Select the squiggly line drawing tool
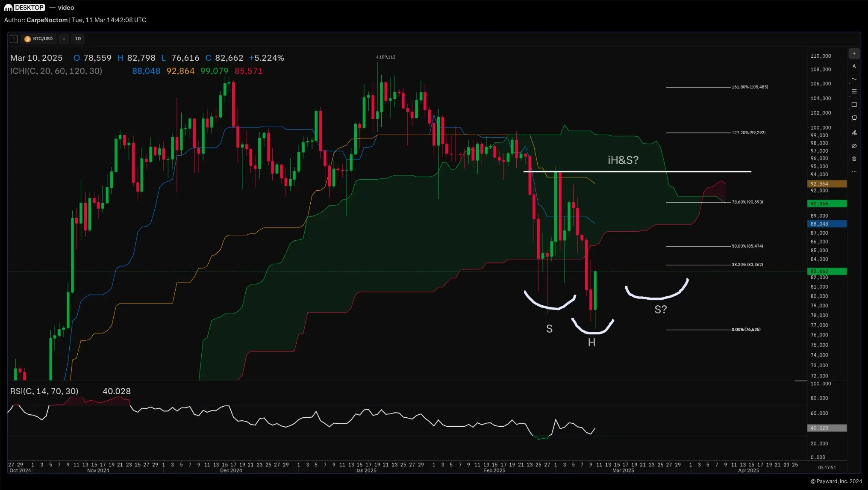This screenshot has width=868, height=490. tap(854, 79)
